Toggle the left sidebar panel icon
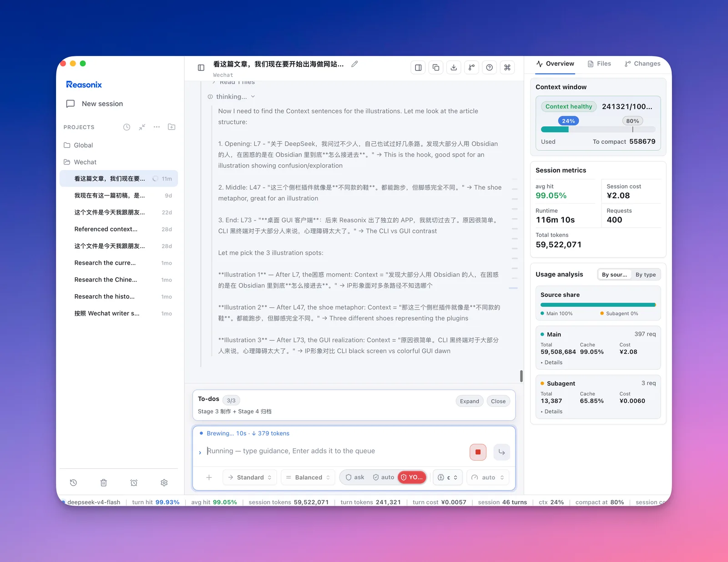 (x=201, y=68)
